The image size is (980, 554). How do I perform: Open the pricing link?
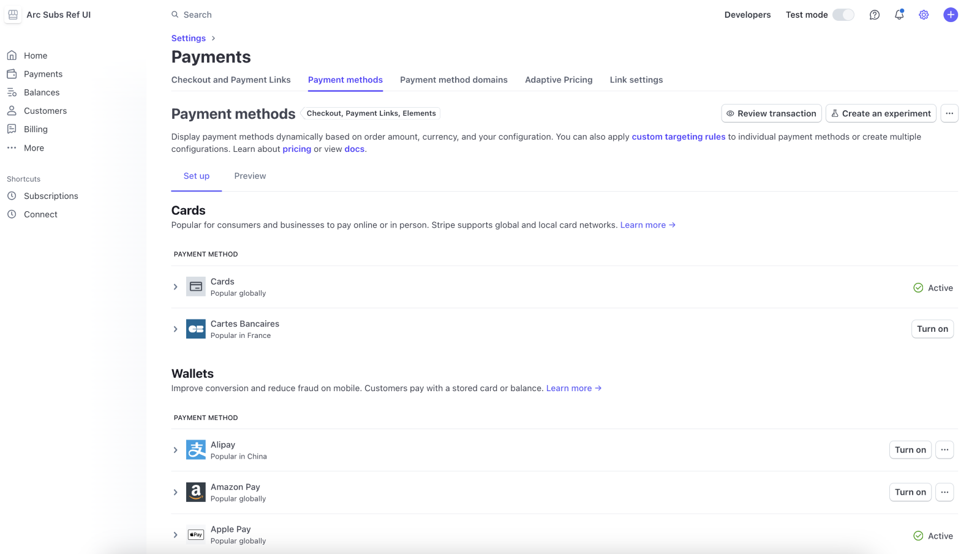pos(297,149)
